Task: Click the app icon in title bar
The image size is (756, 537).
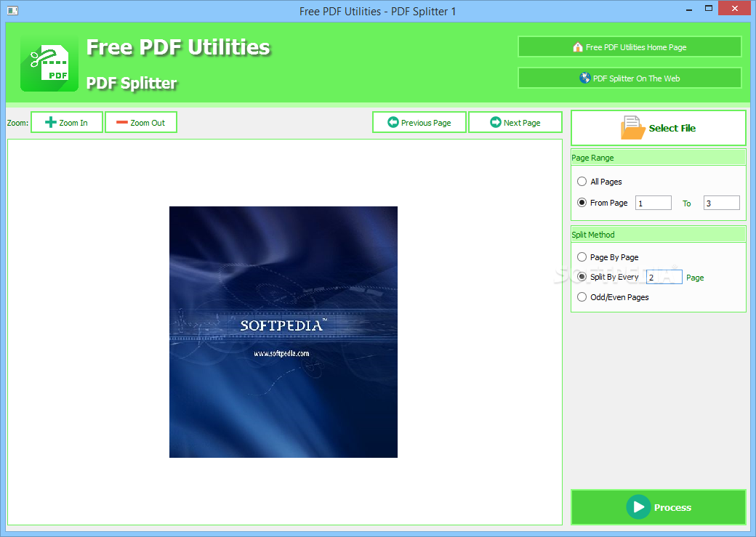Action: pyautogui.click(x=12, y=10)
